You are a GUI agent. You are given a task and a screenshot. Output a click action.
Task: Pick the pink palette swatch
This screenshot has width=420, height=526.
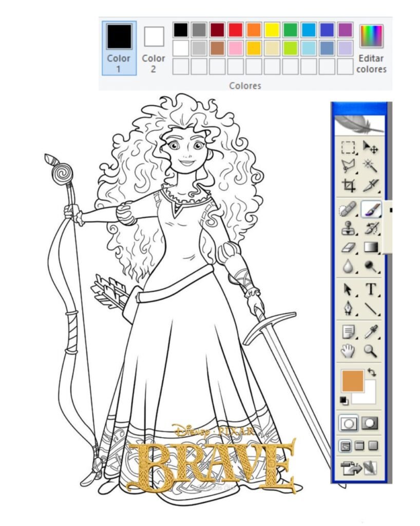click(236, 48)
